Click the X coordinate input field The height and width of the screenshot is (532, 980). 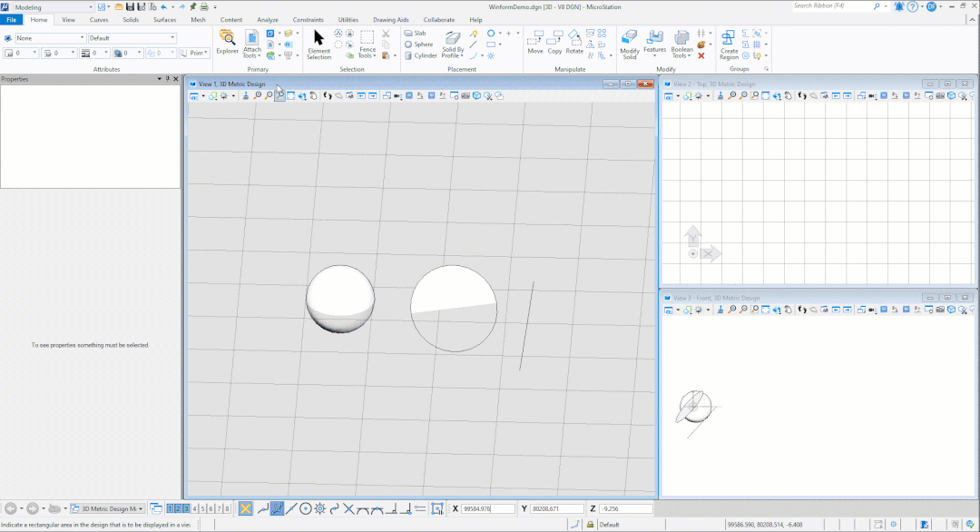(488, 509)
